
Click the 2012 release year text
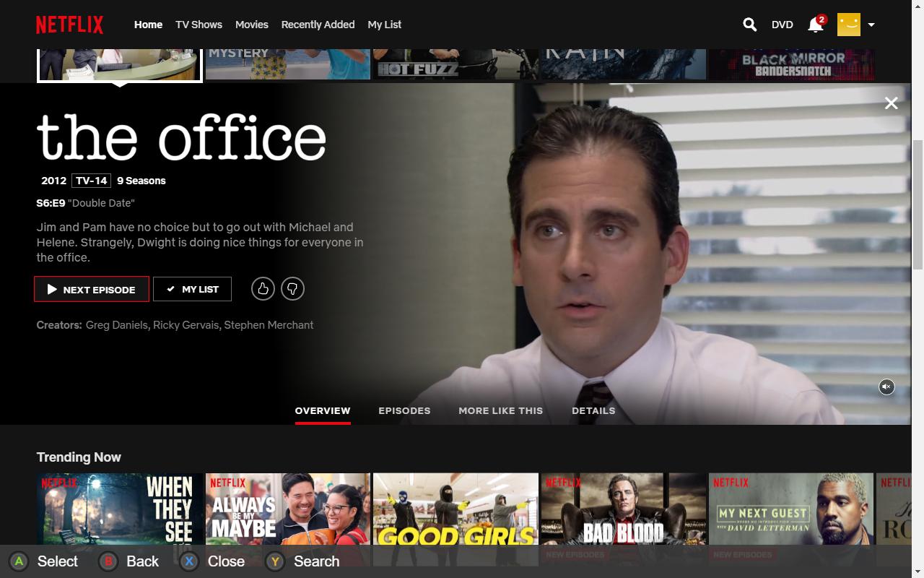click(53, 181)
